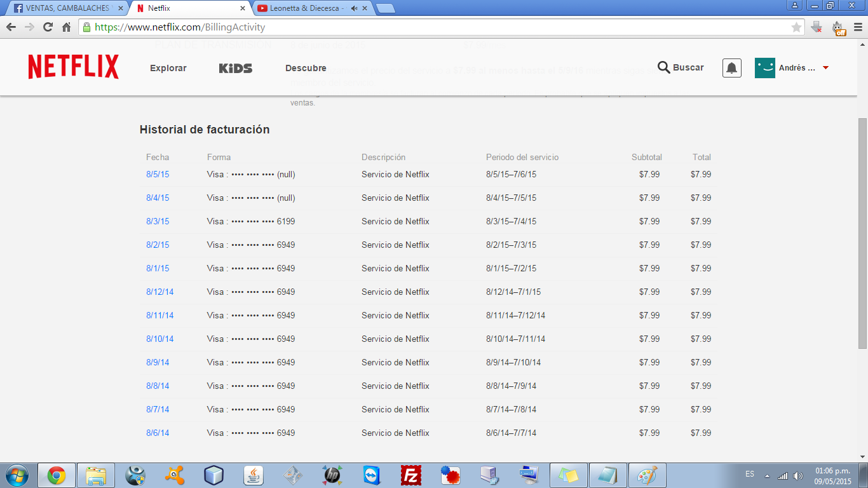Open the Netflix search (Buscar)

tap(681, 67)
